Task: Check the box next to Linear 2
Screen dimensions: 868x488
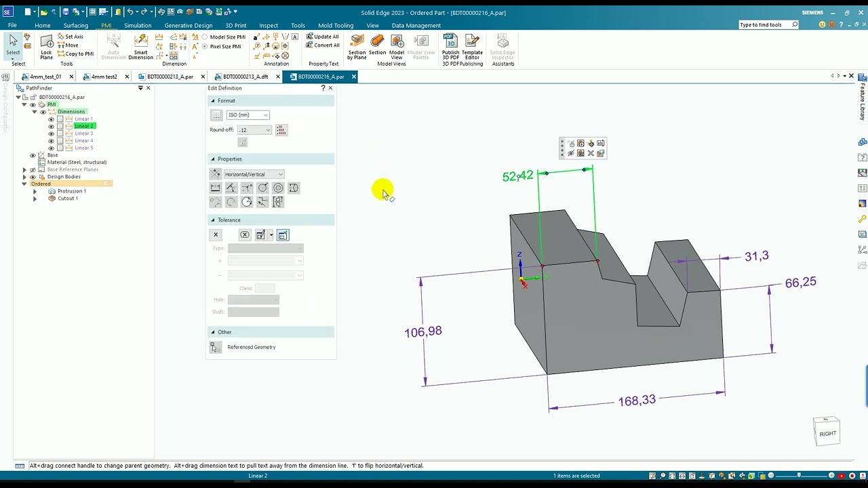Action: pyautogui.click(x=60, y=126)
